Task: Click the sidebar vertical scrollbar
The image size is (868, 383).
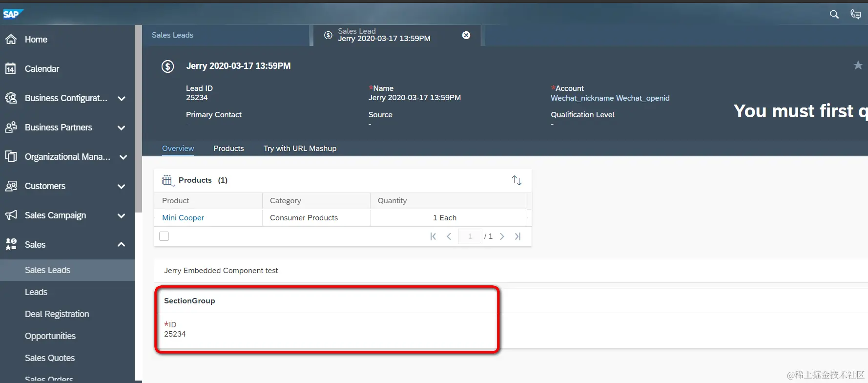Action: (x=139, y=119)
